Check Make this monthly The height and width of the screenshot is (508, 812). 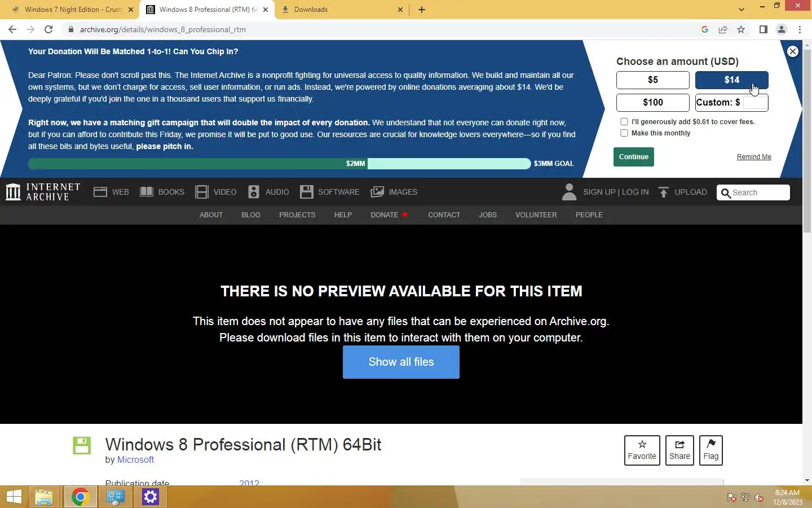(x=624, y=133)
